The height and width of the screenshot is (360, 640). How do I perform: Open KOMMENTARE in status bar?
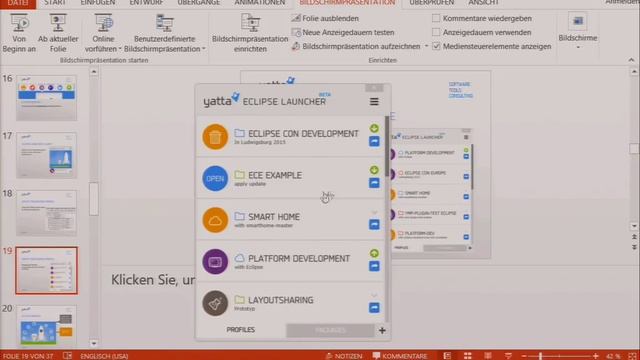click(400, 356)
